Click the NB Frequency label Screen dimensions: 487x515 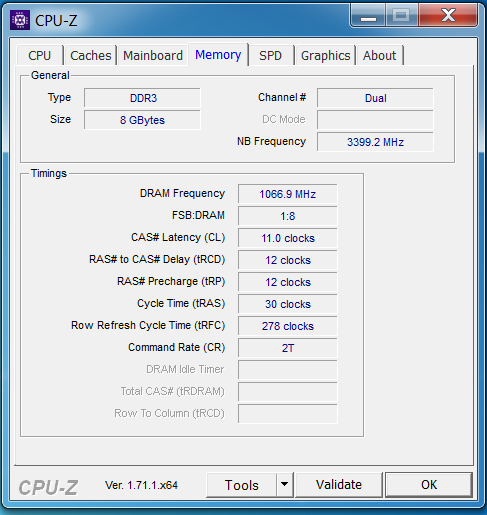coord(271,141)
